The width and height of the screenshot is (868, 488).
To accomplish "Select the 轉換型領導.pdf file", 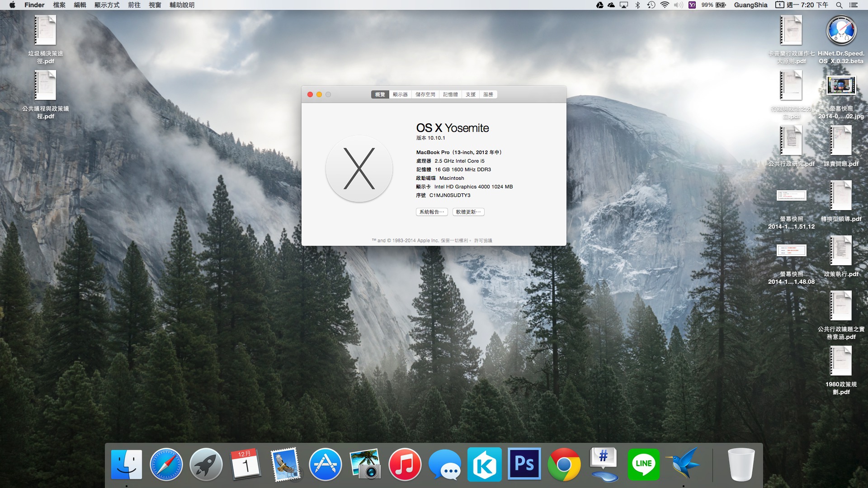I will tap(841, 202).
